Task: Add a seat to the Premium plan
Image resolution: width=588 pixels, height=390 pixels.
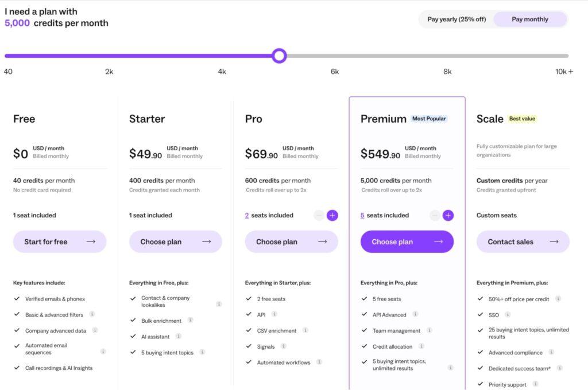Action: pyautogui.click(x=448, y=216)
